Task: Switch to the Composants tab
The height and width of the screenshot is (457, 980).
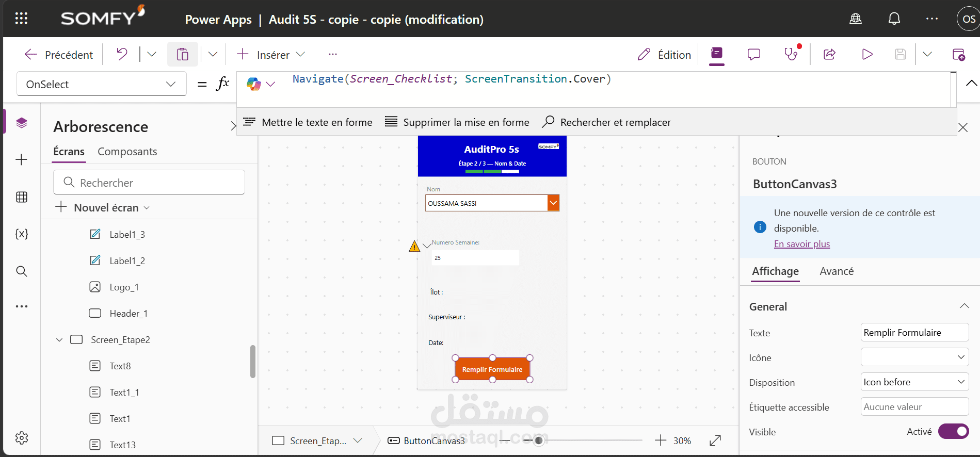Action: [x=127, y=152]
